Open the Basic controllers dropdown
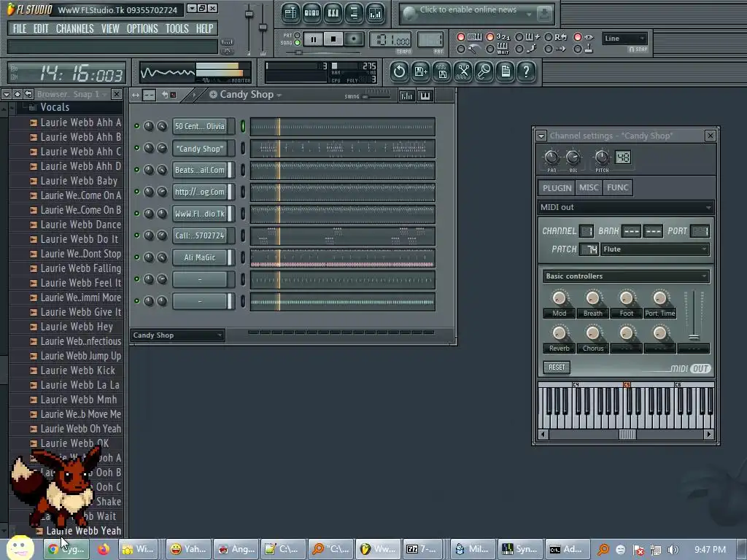The image size is (747, 560). (x=626, y=276)
